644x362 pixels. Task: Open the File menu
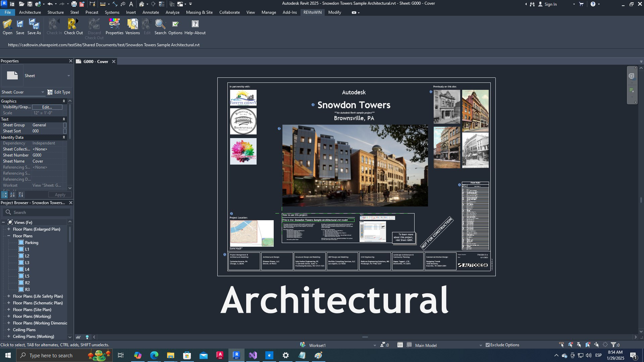[x=7, y=12]
